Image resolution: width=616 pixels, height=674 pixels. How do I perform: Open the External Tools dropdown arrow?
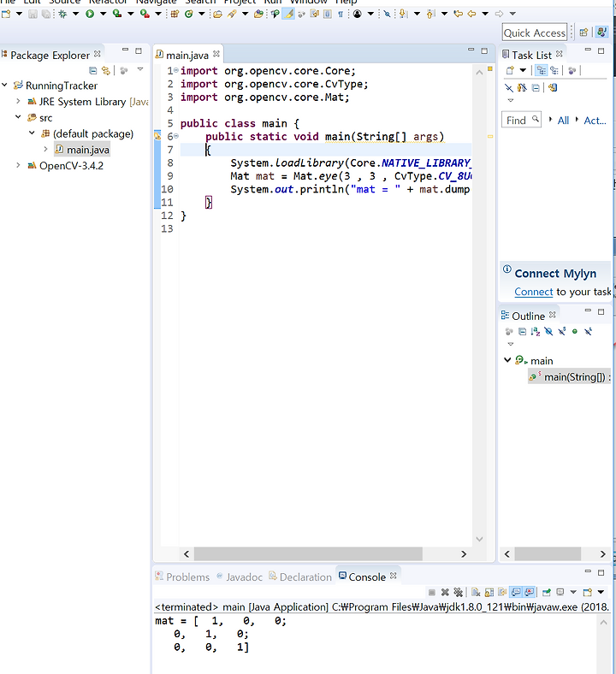click(x=158, y=14)
